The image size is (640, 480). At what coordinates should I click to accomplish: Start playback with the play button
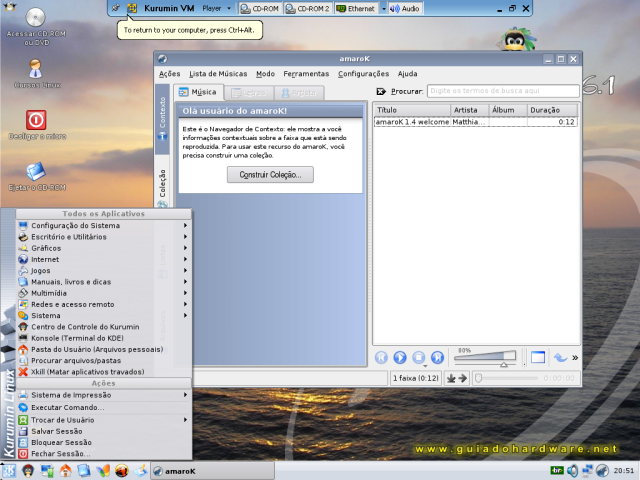pyautogui.click(x=400, y=358)
